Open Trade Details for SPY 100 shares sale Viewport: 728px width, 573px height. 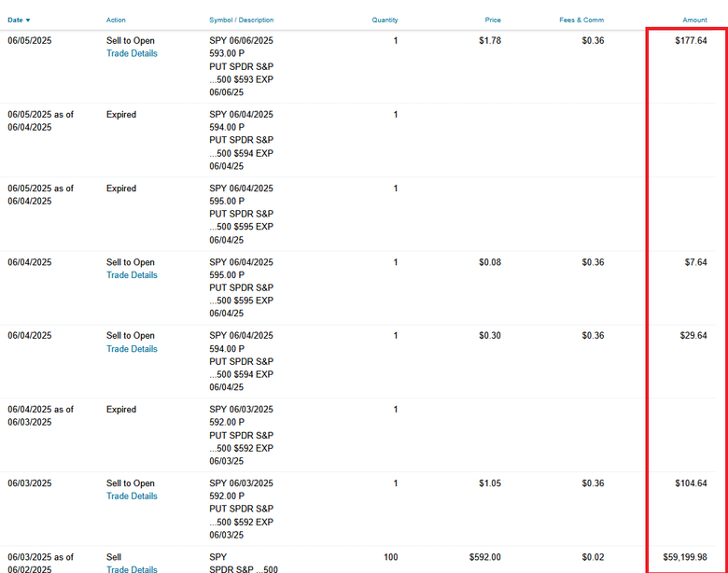tap(132, 569)
